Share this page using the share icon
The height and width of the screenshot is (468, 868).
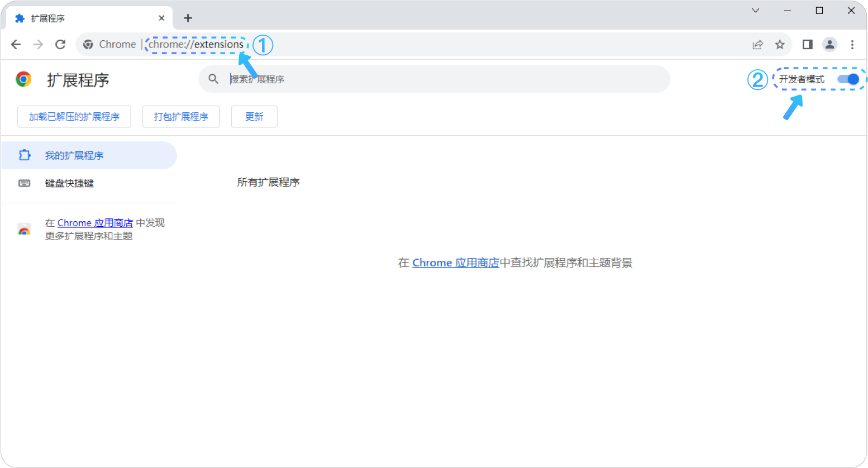point(757,45)
